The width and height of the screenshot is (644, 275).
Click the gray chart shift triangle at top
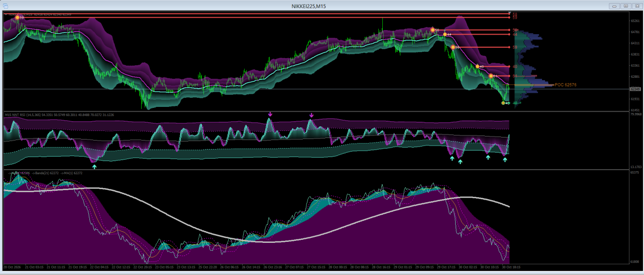[509, 13]
